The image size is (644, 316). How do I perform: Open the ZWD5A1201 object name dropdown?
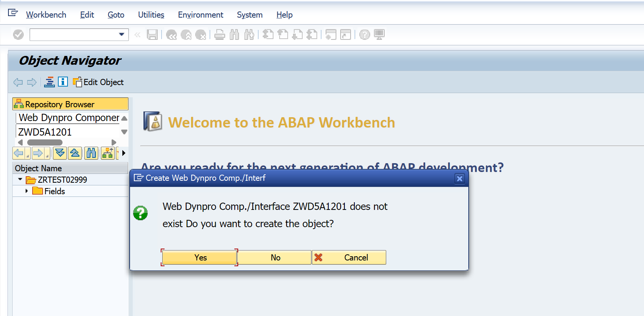124,132
